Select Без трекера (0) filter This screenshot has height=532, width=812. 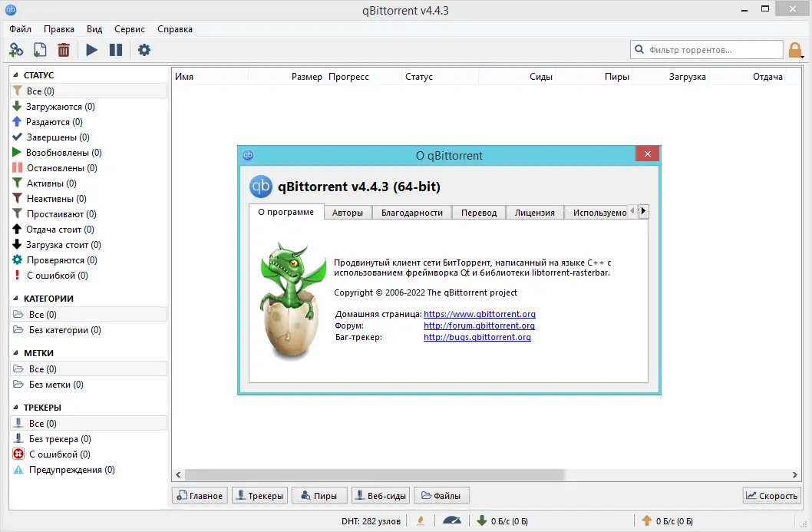88,439
